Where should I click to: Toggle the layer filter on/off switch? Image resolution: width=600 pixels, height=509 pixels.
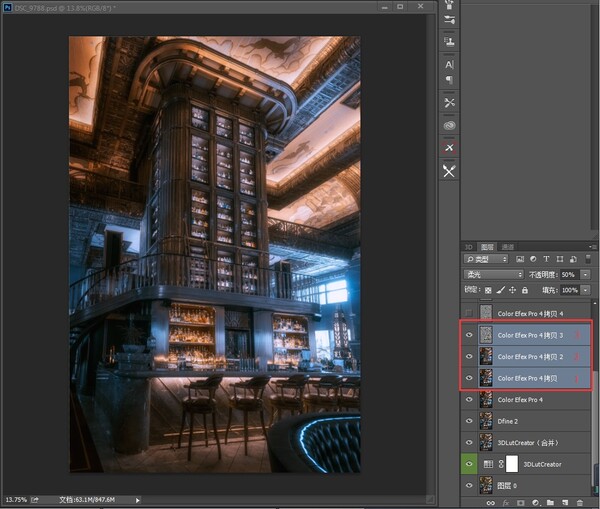[588, 259]
